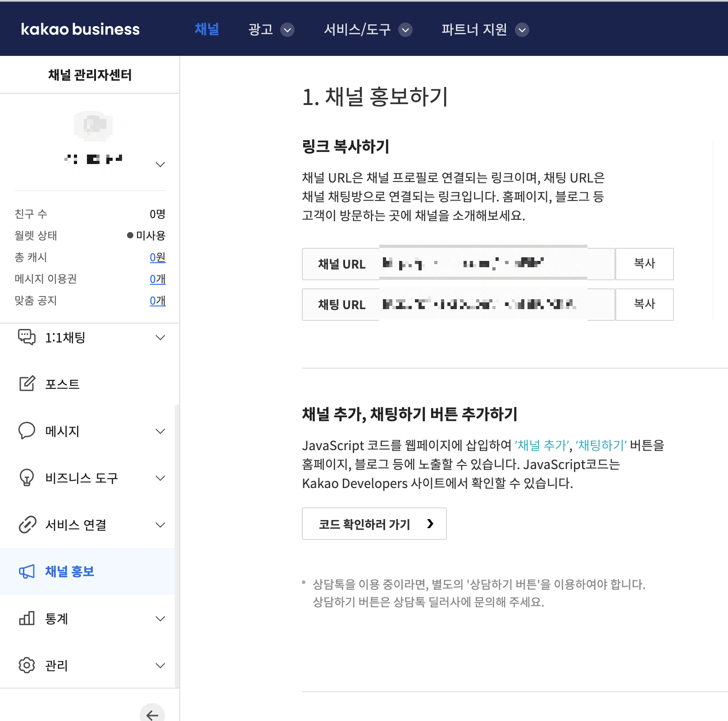Click the 서비스 연결 link icon
The height and width of the screenshot is (721, 728).
point(27,525)
